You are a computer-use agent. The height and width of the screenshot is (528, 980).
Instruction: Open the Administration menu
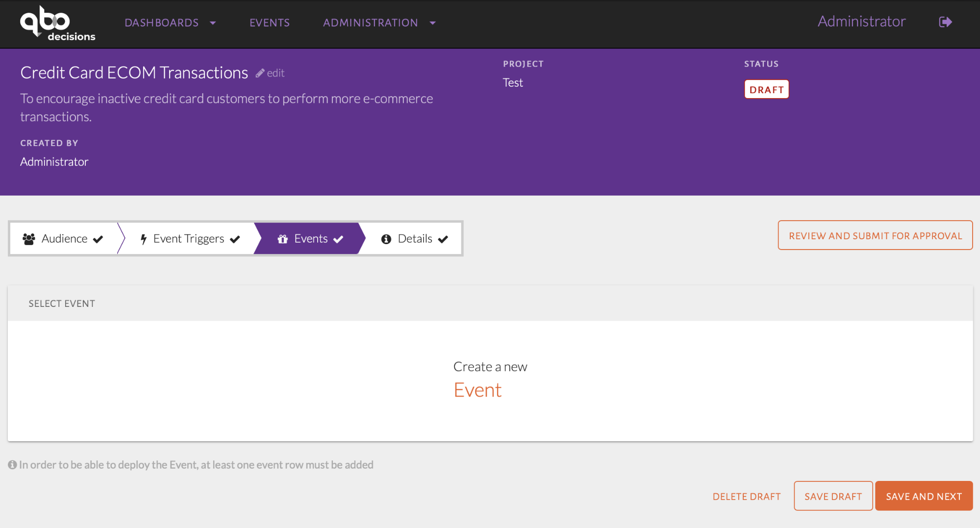pos(379,23)
